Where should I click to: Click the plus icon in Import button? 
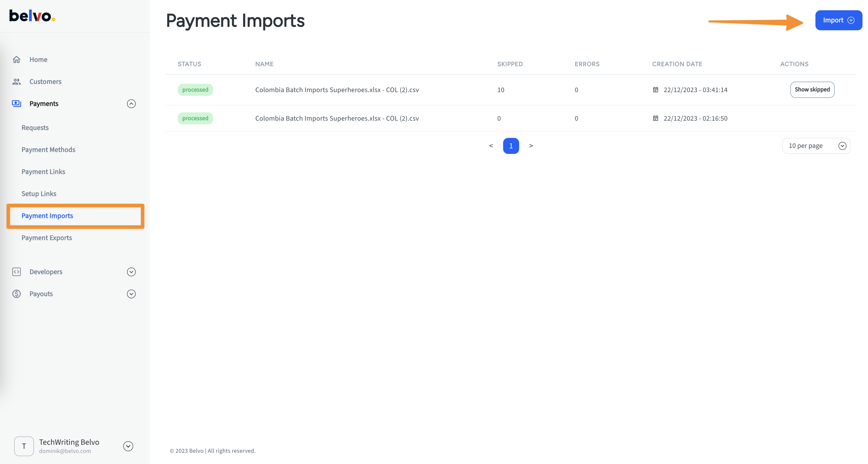(x=851, y=20)
